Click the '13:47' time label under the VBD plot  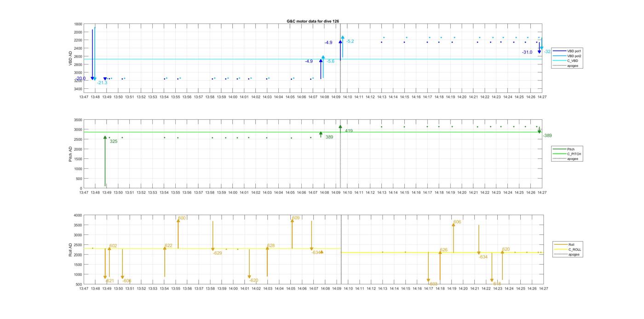tap(84, 97)
